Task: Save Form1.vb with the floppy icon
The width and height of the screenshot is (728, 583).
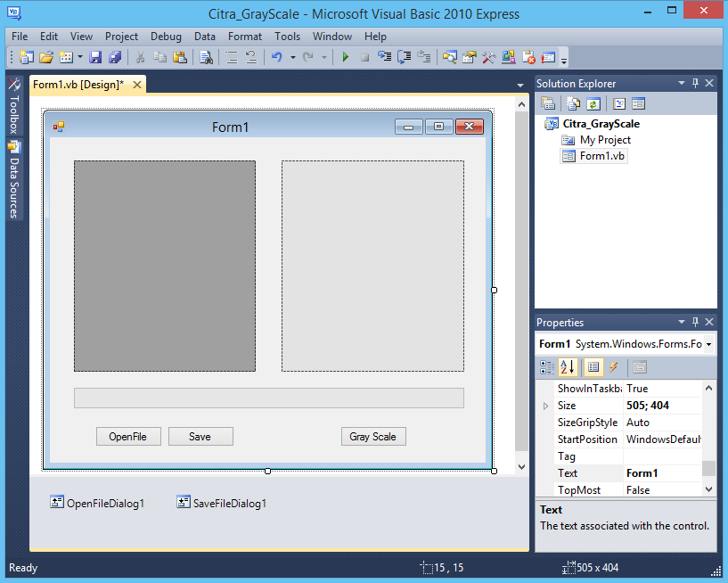Action: pos(95,57)
